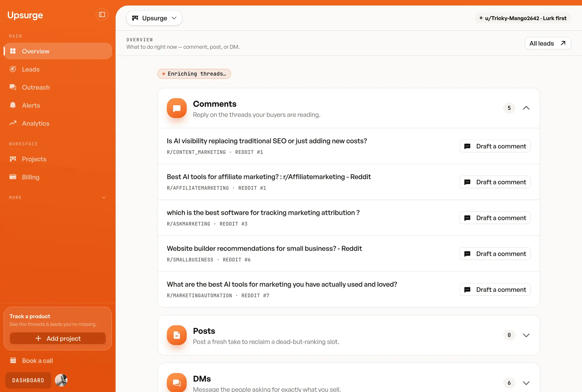Open the user avatar menu
582x392 pixels.
[x=61, y=380]
